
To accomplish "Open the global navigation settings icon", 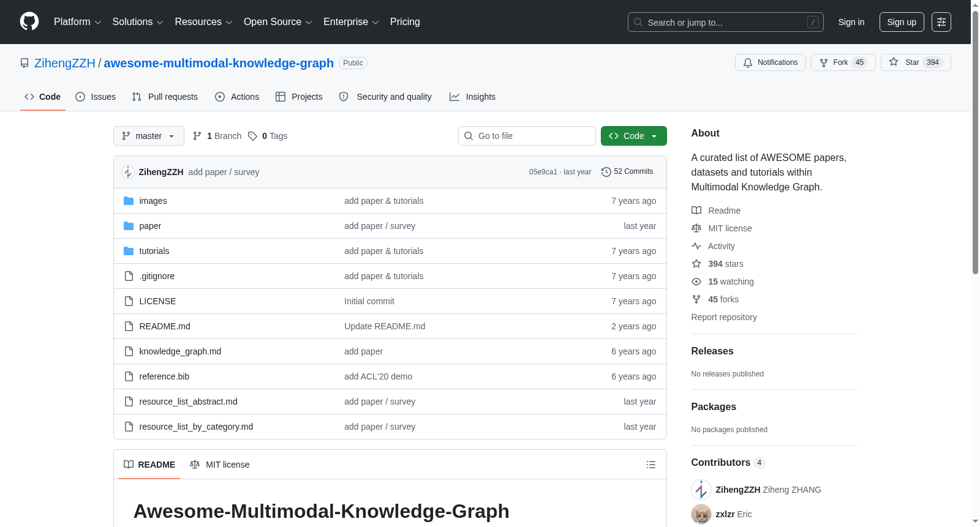I will [941, 22].
